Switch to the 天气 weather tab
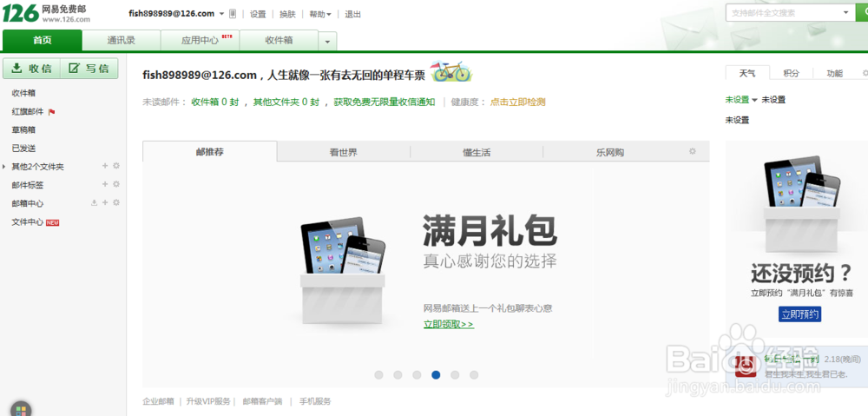This screenshot has height=416, width=868. 747,73
